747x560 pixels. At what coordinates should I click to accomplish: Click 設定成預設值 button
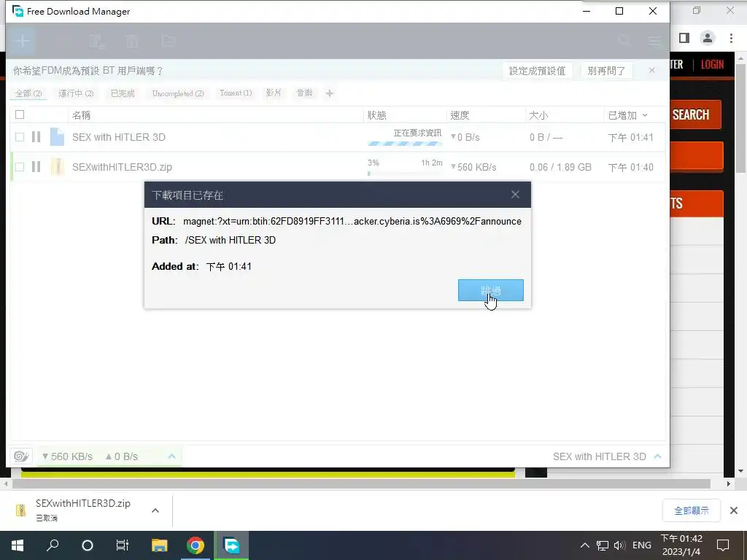point(538,71)
